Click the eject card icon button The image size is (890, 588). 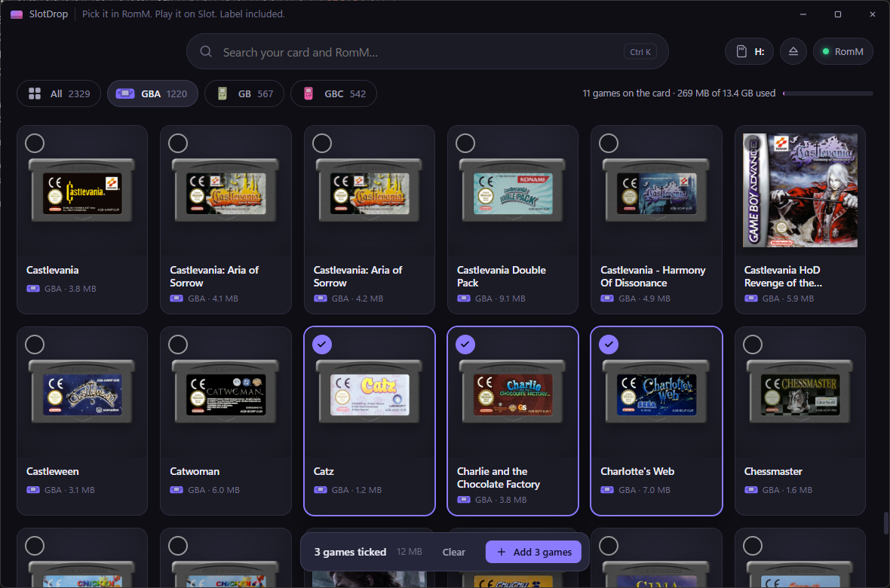793,51
